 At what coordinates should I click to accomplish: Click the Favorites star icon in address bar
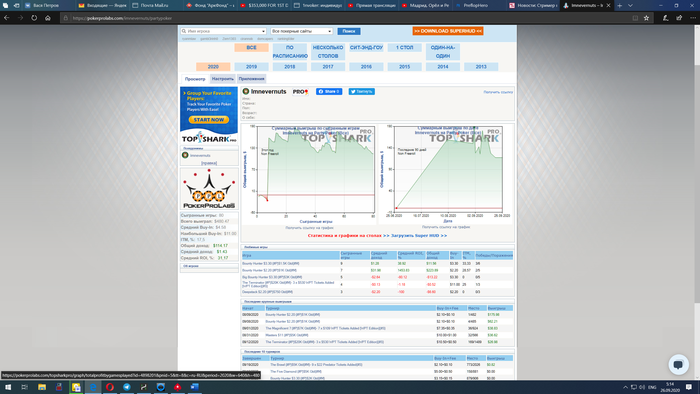pyautogui.click(x=646, y=18)
